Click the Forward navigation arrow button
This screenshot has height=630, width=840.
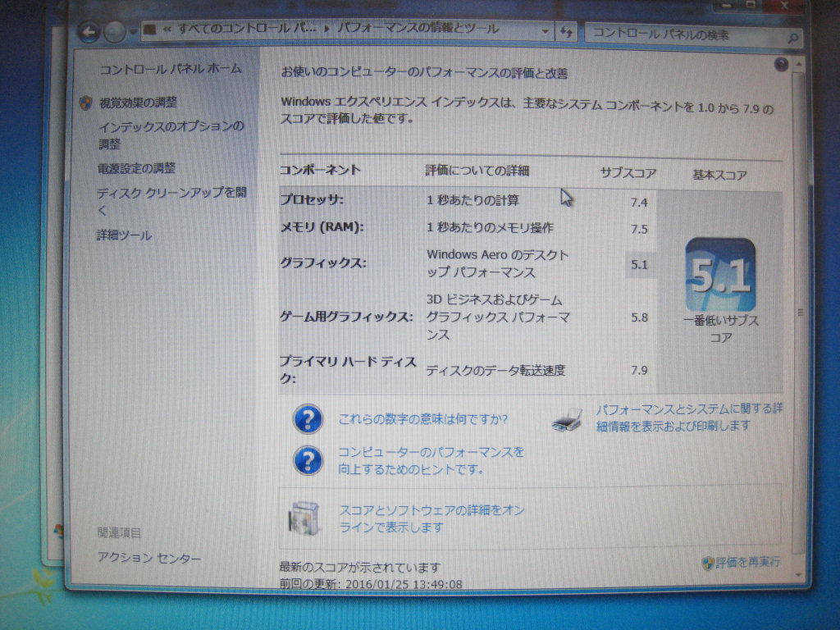[114, 33]
